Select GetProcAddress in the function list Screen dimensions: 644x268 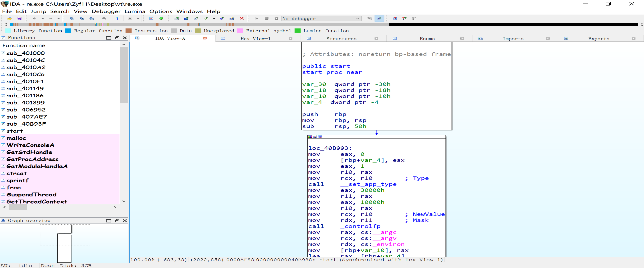[x=32, y=159]
